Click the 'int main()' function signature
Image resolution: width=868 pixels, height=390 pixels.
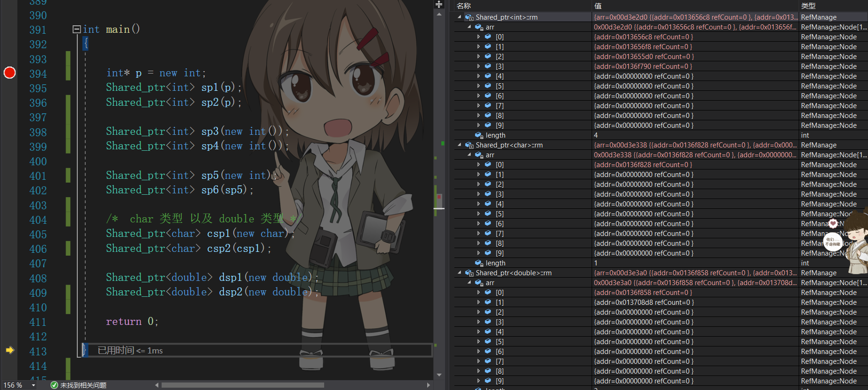click(x=111, y=29)
